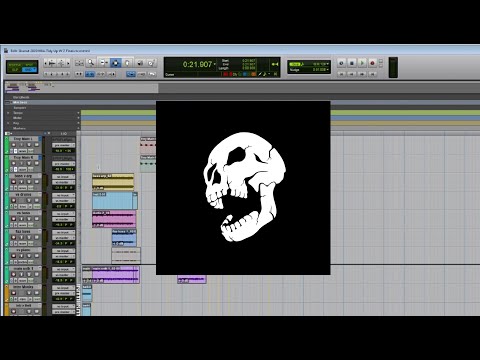The image size is (480, 360).
Task: Select the blue fuz bass audio clip
Action: pos(124,238)
